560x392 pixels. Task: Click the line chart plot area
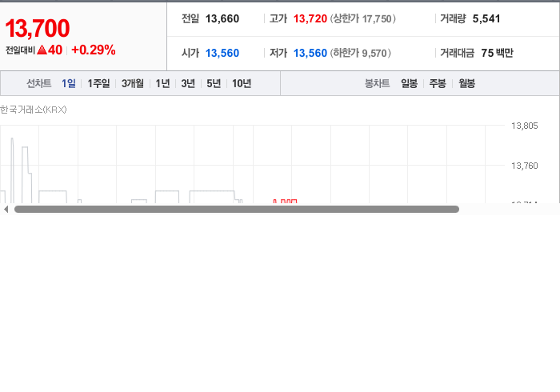252,164
